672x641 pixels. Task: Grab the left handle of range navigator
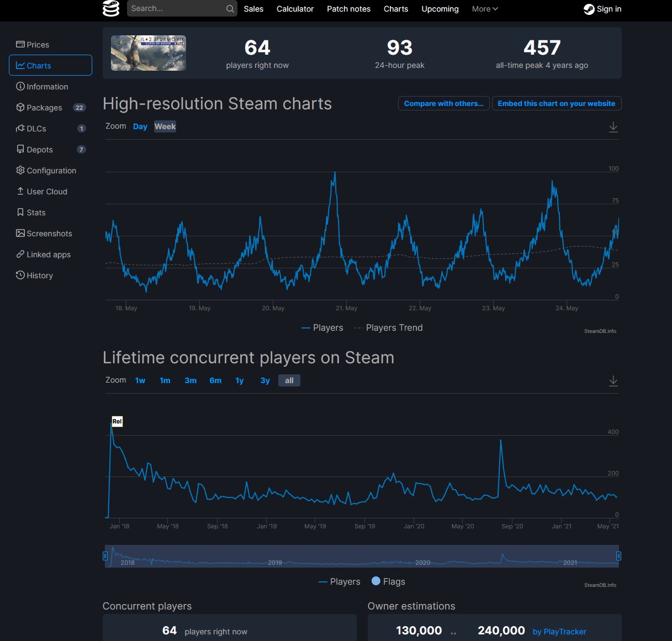[x=105, y=556]
